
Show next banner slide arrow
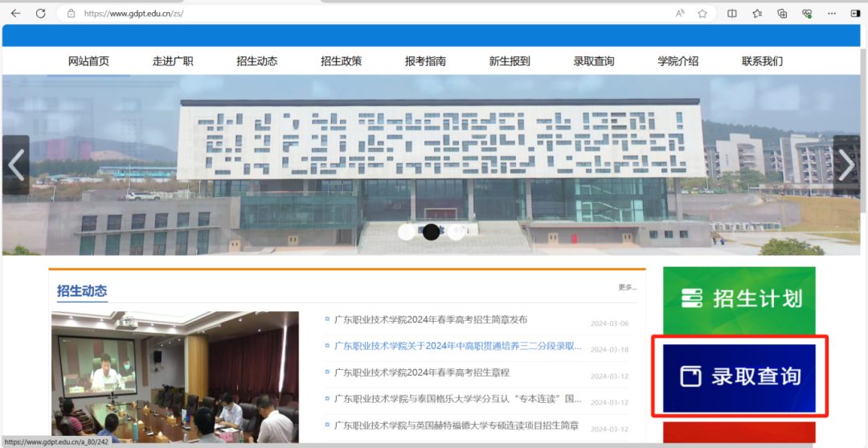[846, 165]
